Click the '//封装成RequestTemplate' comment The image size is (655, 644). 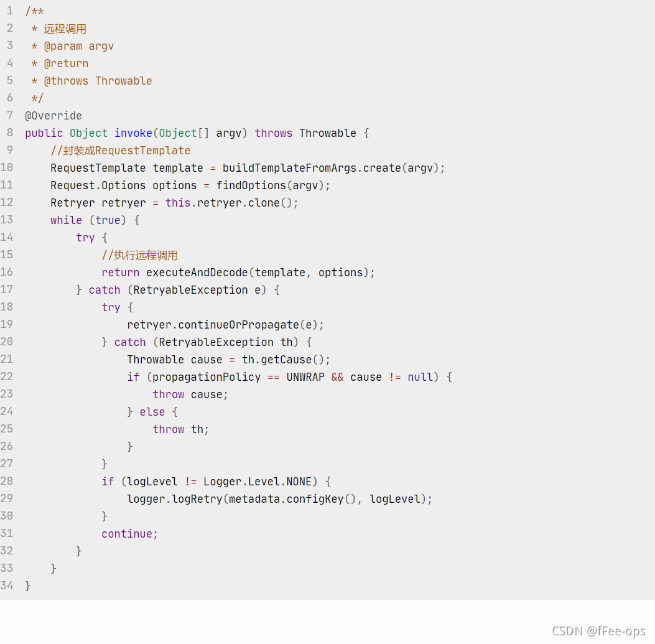[120, 151]
